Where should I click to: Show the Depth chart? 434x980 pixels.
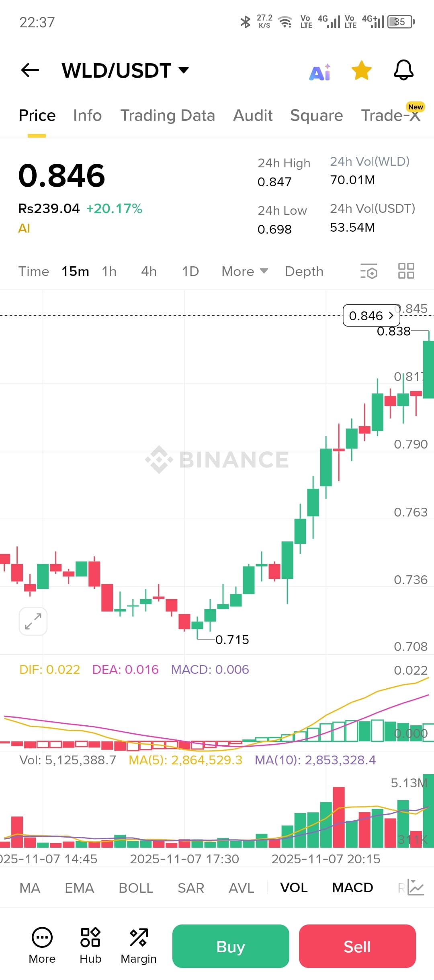coord(304,272)
